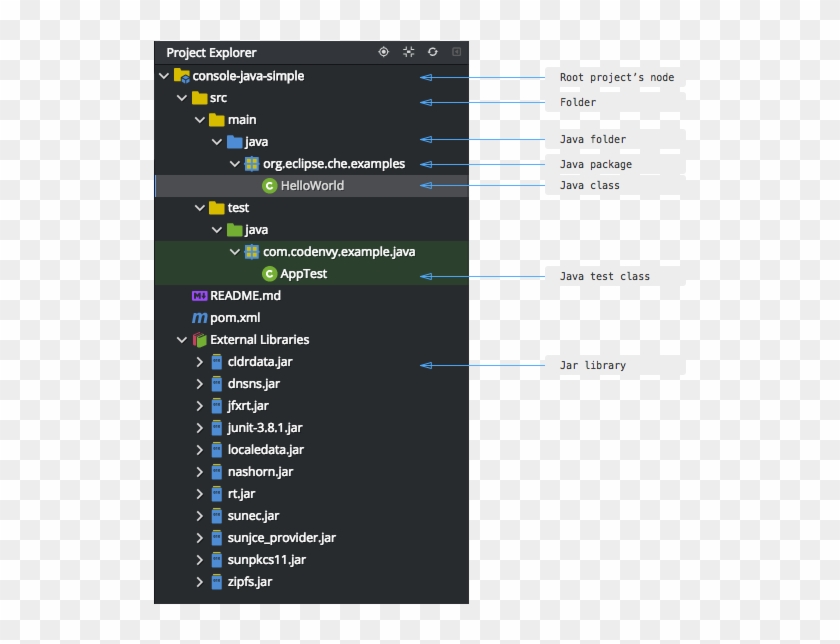Collapse the test folder chevron
The width and height of the screenshot is (840, 644).
pyautogui.click(x=199, y=208)
